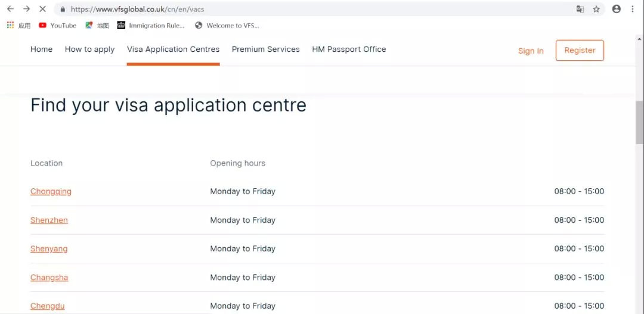The image size is (644, 314).
Task: Open the translate page icon
Action: click(580, 9)
